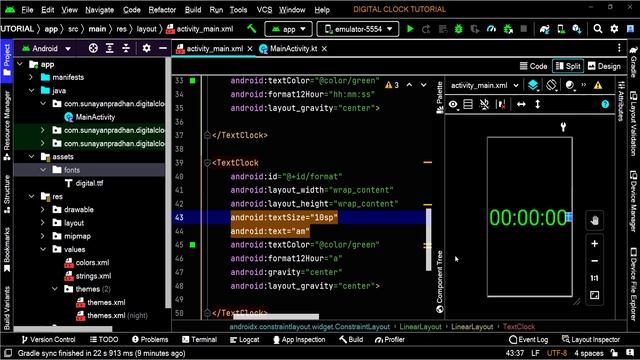640x360 pixels.
Task: Click green color swatch on line 45
Action: [x=192, y=245]
